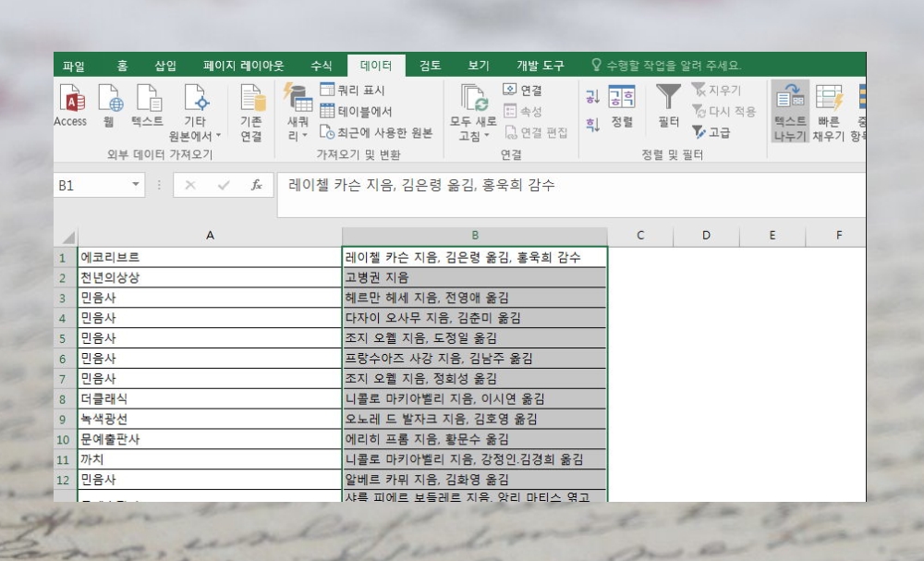
Task: Switch to the 홈 tab
Action: tap(122, 66)
